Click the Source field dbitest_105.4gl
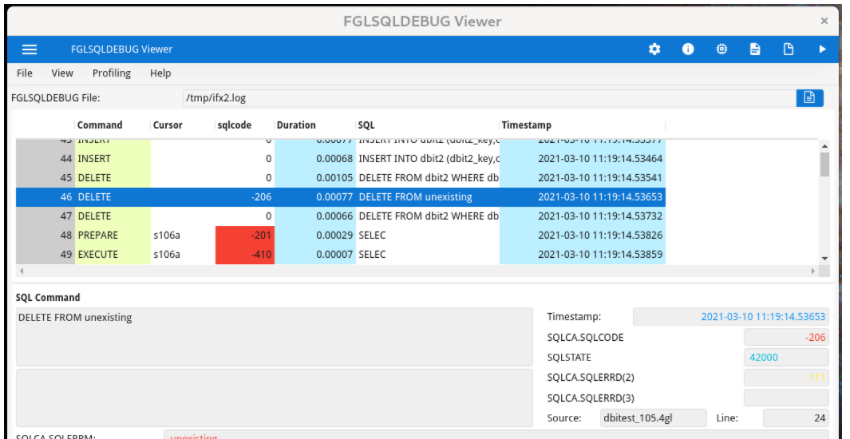 coord(654,418)
